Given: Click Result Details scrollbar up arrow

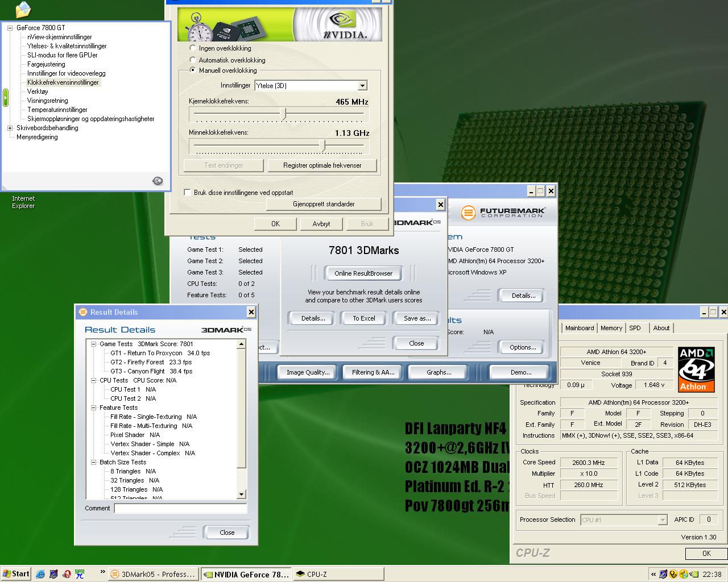Looking at the screenshot, I should (241, 344).
